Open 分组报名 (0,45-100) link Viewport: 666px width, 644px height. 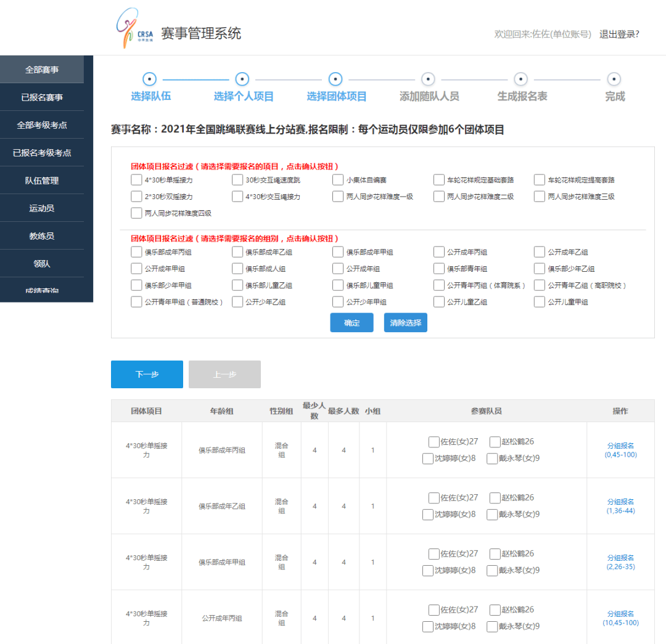point(620,450)
